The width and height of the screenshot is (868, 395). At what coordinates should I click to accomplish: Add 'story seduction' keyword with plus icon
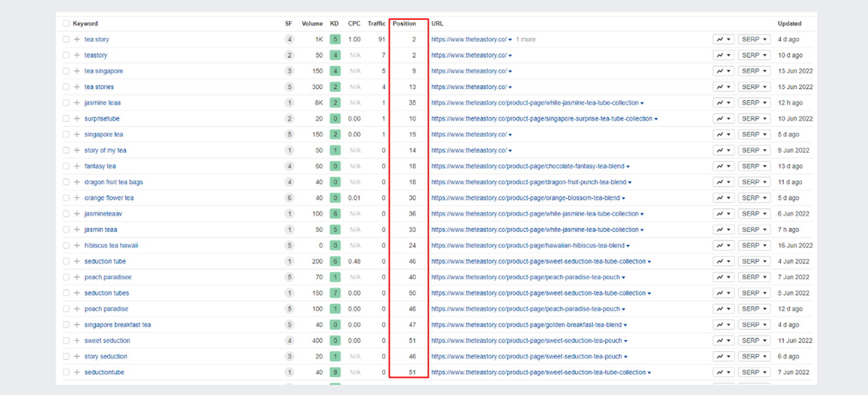[77, 356]
